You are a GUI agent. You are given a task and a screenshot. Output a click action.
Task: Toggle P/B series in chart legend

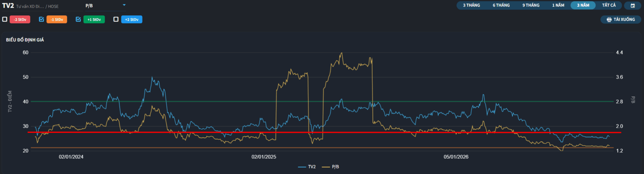coord(330,167)
